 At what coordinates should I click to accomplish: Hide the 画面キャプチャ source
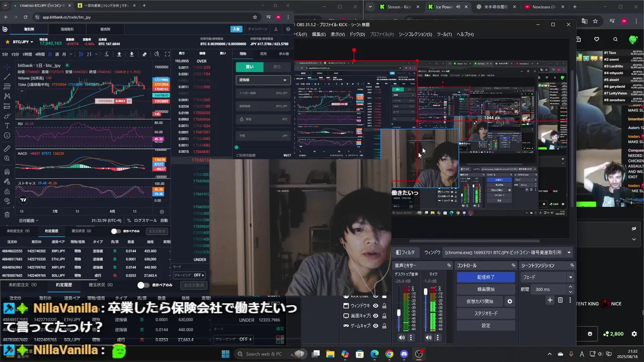(x=375, y=316)
